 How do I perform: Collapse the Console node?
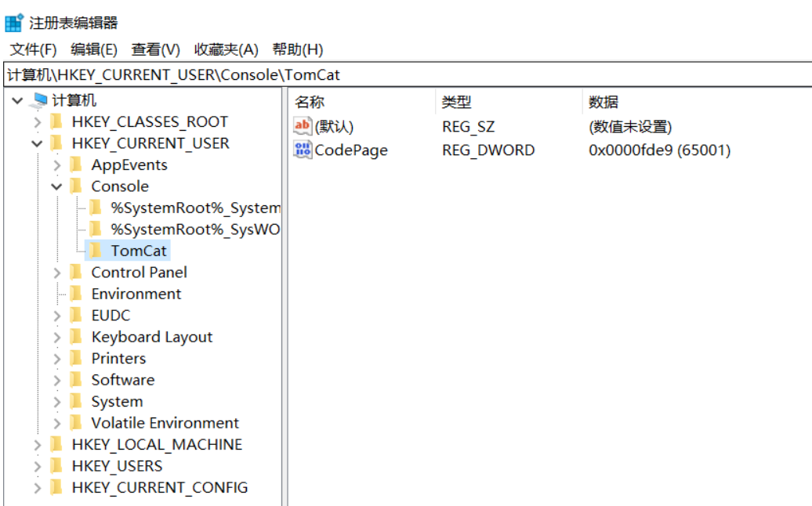pyautogui.click(x=56, y=186)
